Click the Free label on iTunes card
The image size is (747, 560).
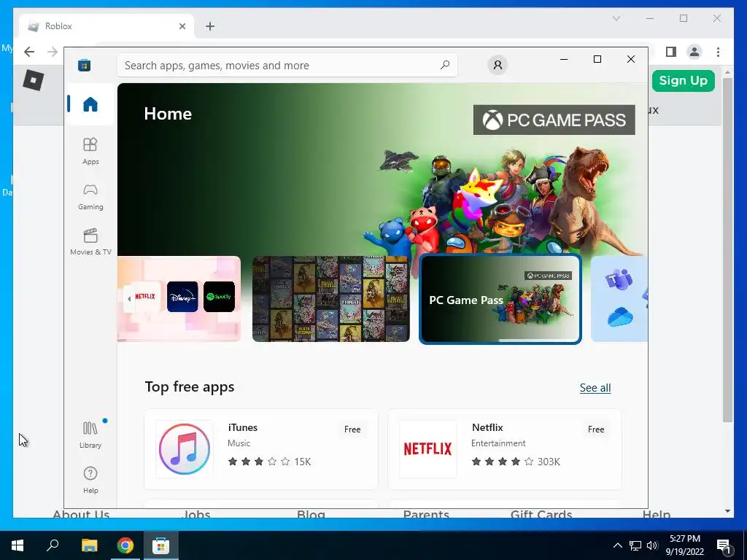point(352,429)
